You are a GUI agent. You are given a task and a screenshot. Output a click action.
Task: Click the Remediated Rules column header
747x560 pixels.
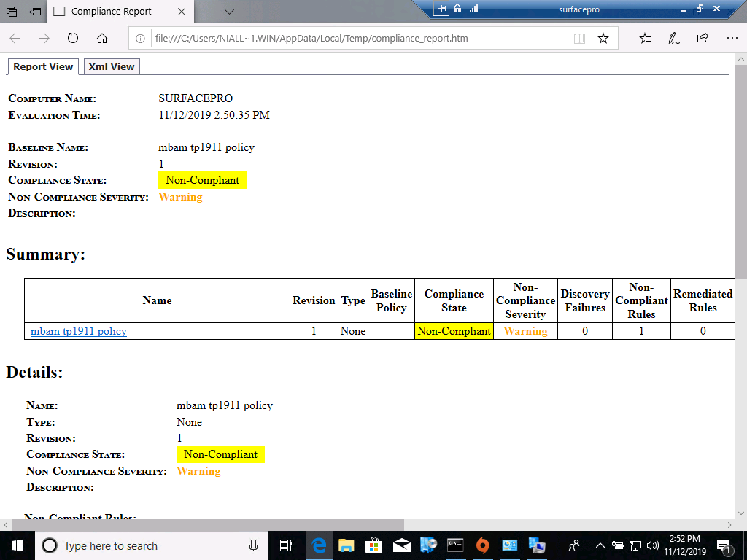click(x=703, y=300)
